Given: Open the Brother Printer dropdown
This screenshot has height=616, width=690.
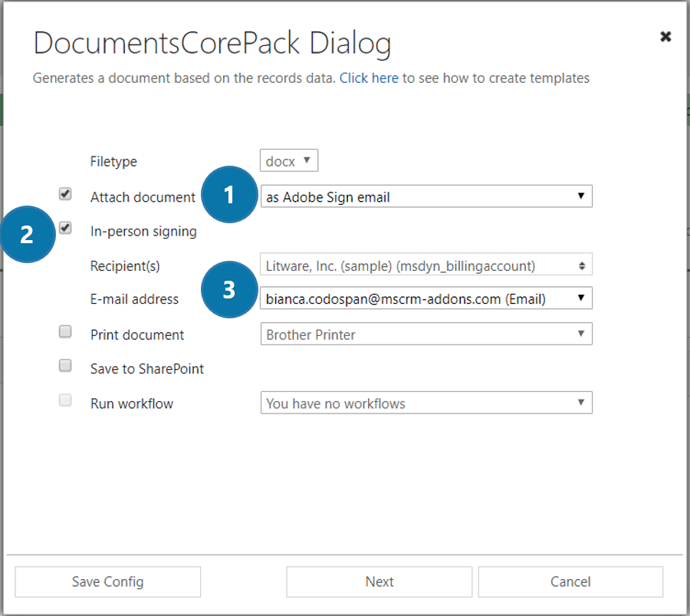Looking at the screenshot, I should pos(426,334).
